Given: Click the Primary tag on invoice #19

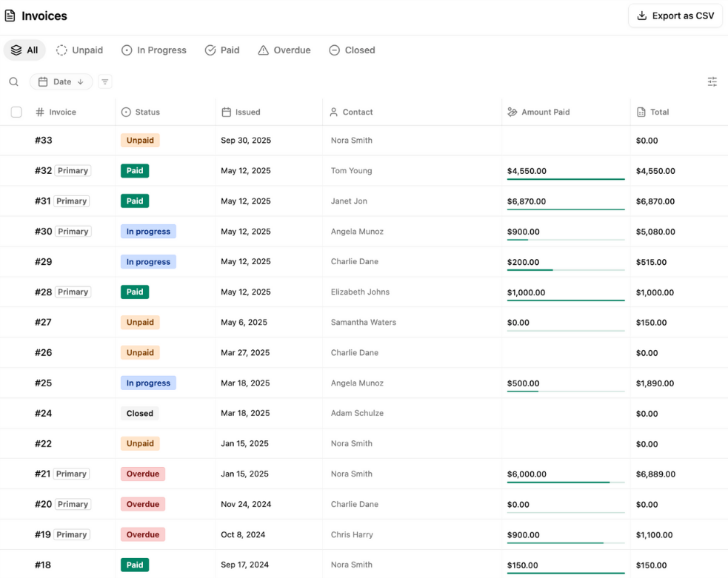Looking at the screenshot, I should click(72, 534).
